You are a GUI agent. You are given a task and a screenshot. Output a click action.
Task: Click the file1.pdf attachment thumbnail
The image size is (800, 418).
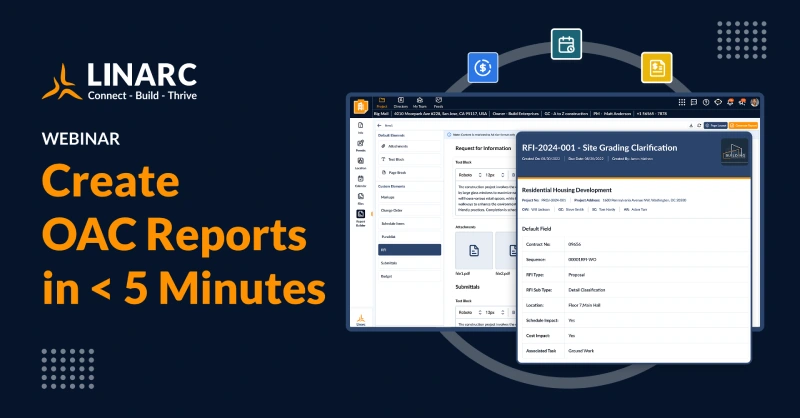pyautogui.click(x=474, y=251)
